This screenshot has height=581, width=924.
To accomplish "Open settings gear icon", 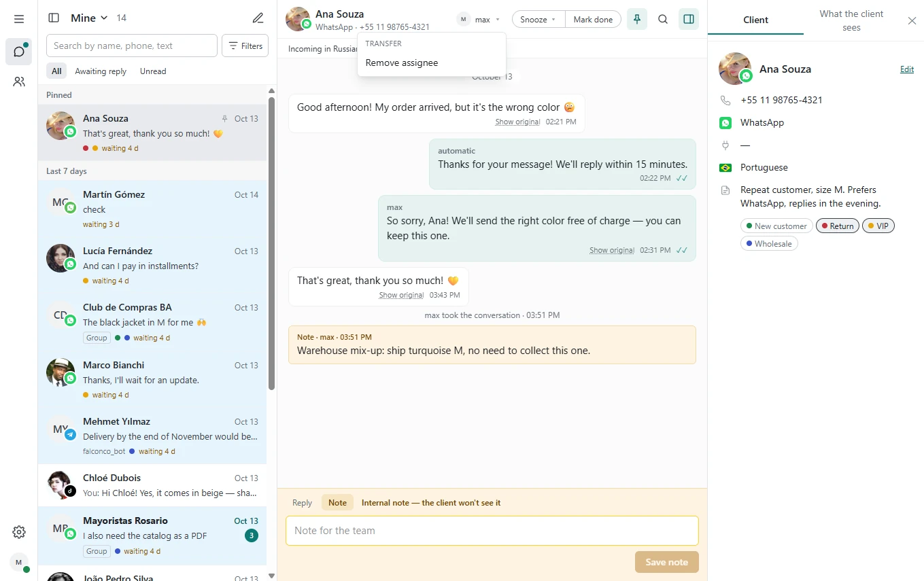I will pyautogui.click(x=19, y=532).
